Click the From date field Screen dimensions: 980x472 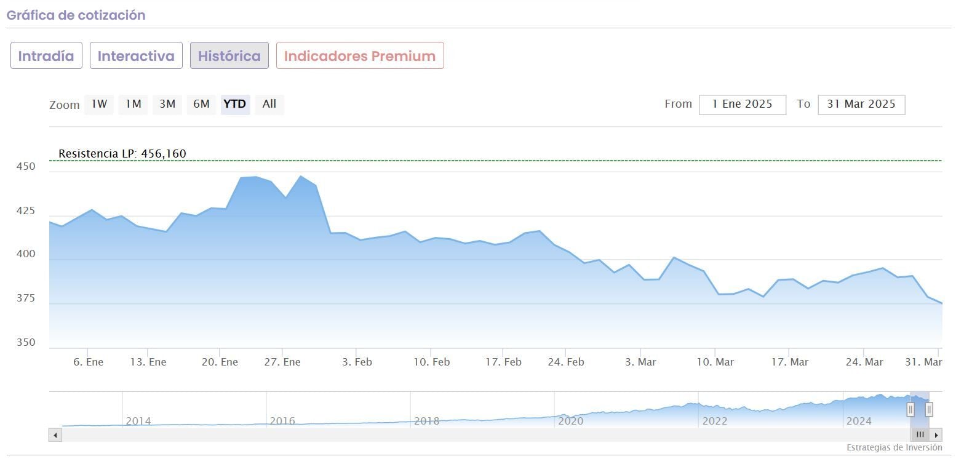(742, 104)
